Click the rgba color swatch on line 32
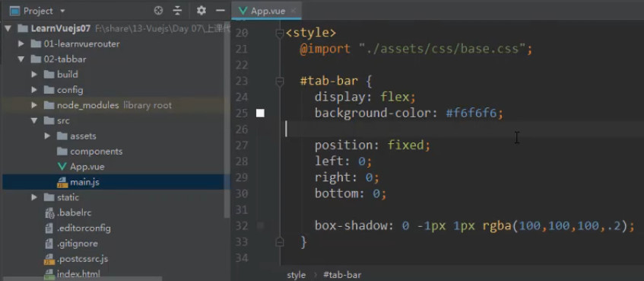The height and width of the screenshot is (281, 644). [x=260, y=226]
